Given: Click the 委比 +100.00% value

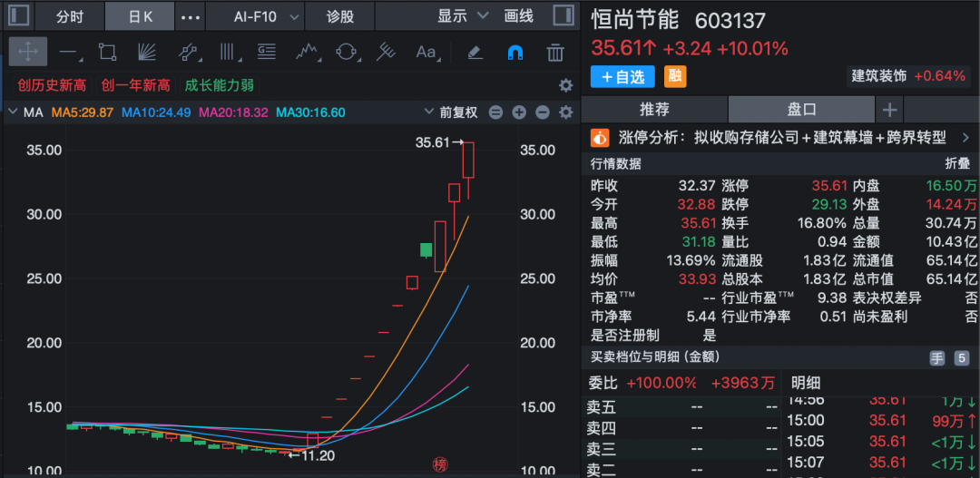Looking at the screenshot, I should point(661,383).
